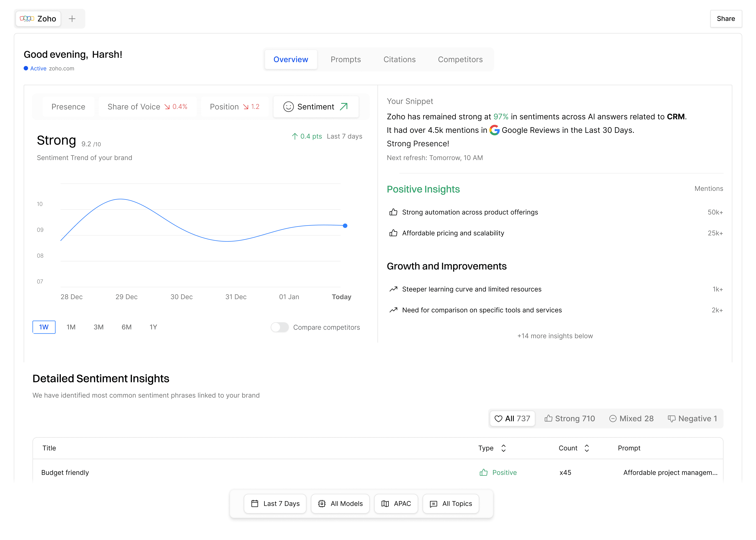The image size is (756, 540).
Task: Add a new brand with plus icon
Action: [x=72, y=19]
